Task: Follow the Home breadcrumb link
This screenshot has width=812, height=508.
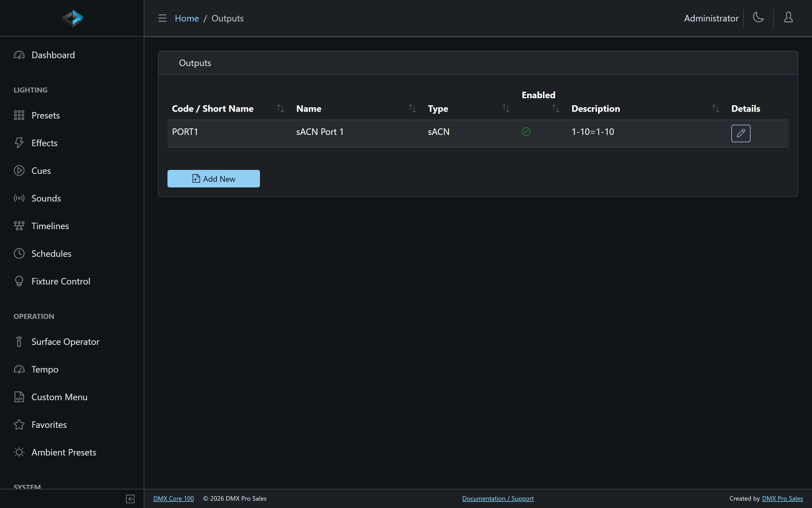Action: click(187, 18)
